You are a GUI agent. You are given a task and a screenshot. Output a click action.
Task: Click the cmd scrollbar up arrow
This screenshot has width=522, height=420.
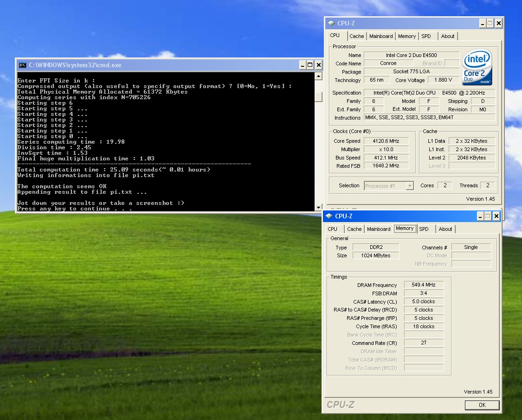point(319,76)
